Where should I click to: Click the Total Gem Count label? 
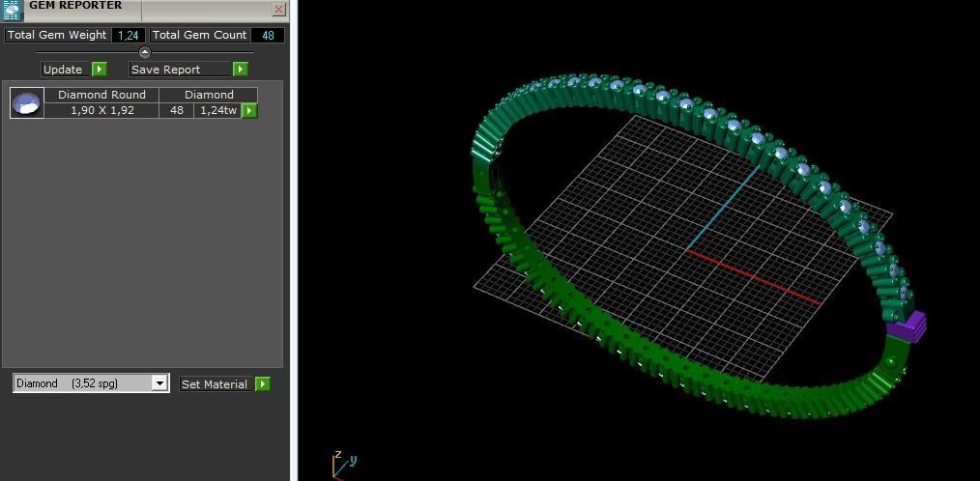coord(200,35)
